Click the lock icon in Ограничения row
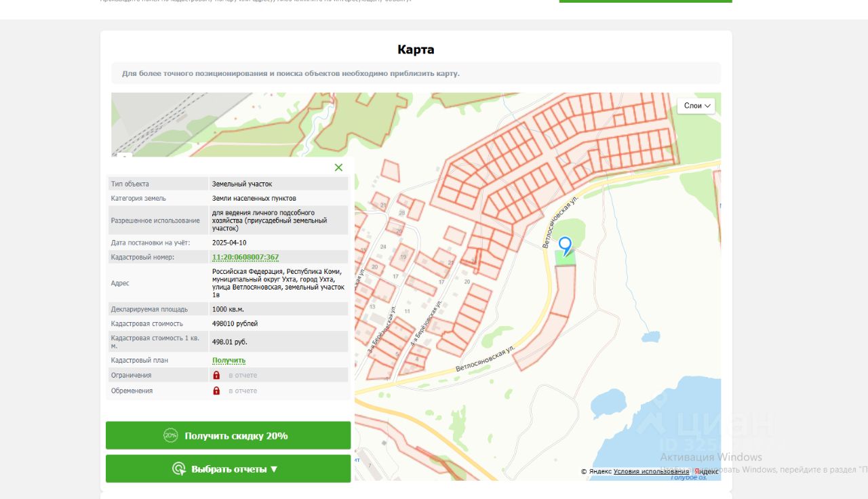The image size is (868, 499). 216,375
